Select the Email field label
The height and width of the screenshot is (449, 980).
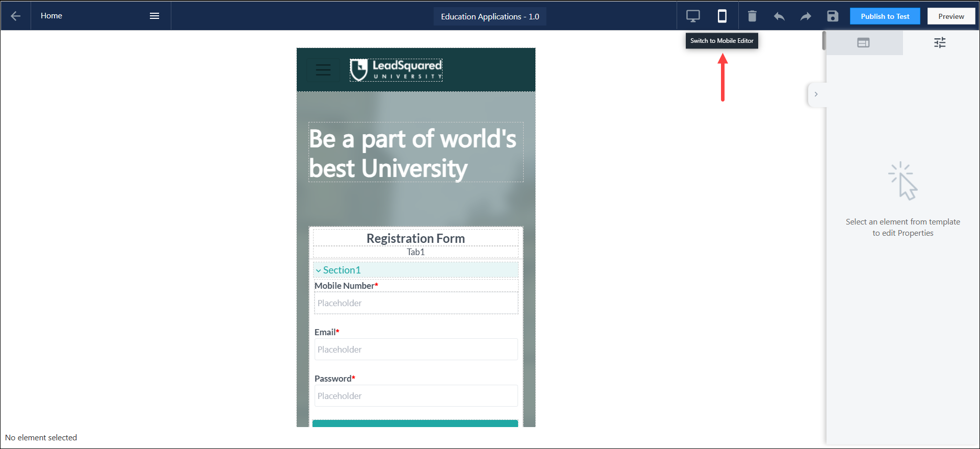pyautogui.click(x=327, y=332)
